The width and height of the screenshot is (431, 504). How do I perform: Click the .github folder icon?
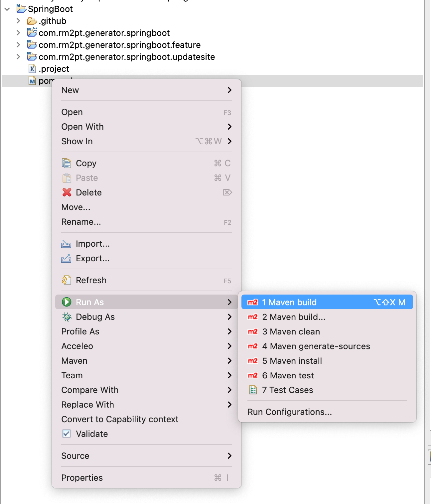coord(32,21)
